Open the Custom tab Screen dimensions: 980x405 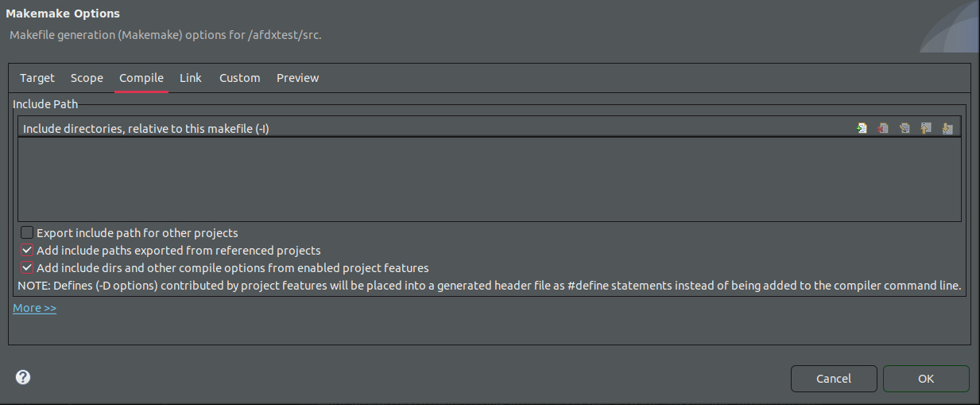(240, 78)
